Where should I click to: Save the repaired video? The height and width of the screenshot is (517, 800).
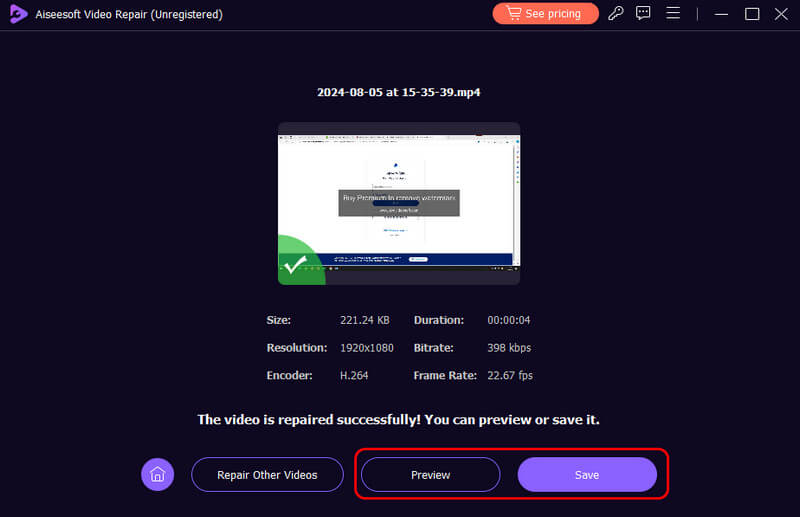[x=587, y=475]
